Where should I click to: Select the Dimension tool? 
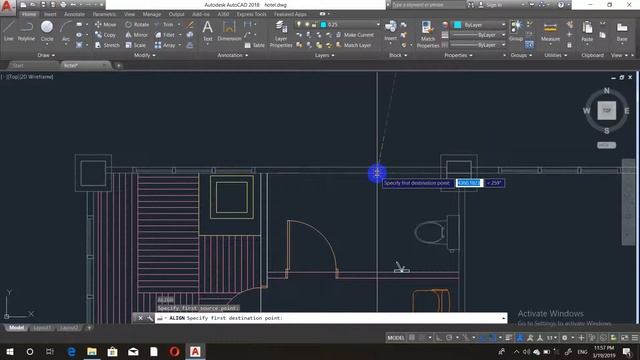229,31
